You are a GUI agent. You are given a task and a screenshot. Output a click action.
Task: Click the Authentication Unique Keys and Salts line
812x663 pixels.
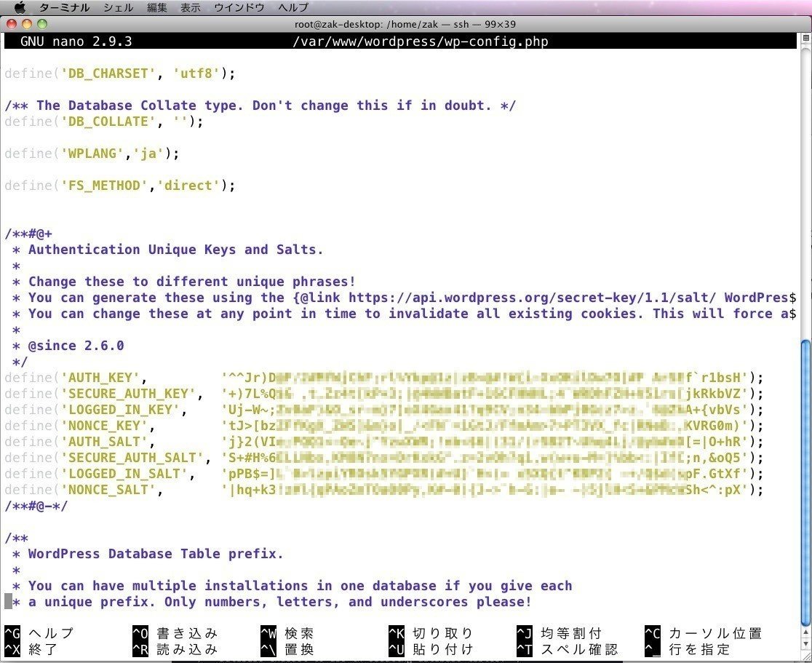(168, 250)
